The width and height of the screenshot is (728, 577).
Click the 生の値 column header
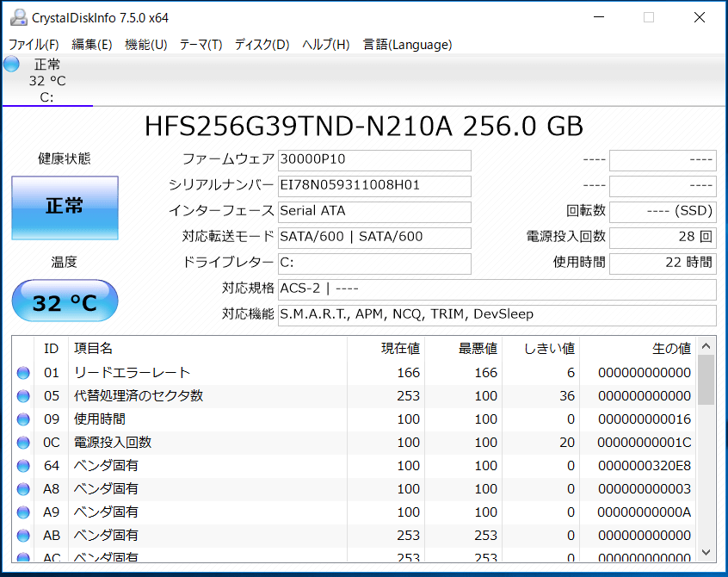[638, 349]
